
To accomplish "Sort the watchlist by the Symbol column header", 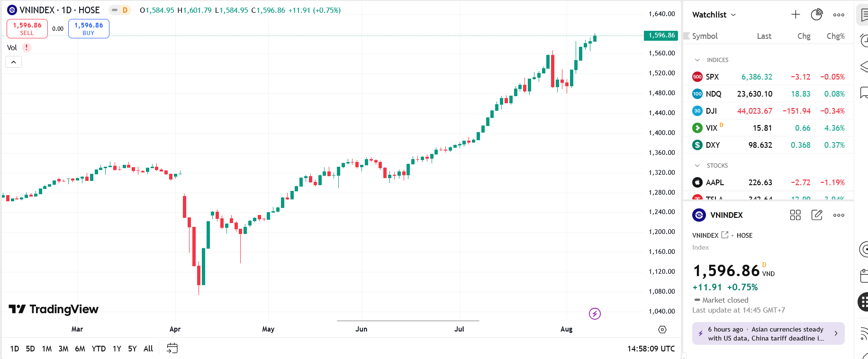I will point(705,36).
